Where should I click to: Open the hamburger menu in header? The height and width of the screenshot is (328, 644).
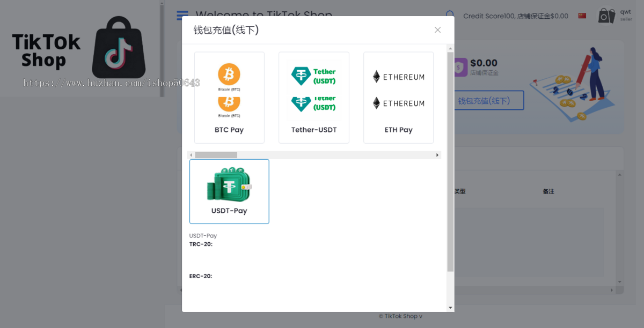tap(182, 16)
